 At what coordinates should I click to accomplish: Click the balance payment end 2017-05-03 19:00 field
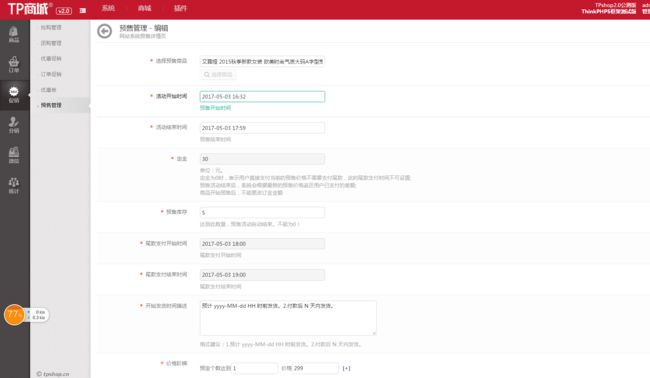coord(262,275)
